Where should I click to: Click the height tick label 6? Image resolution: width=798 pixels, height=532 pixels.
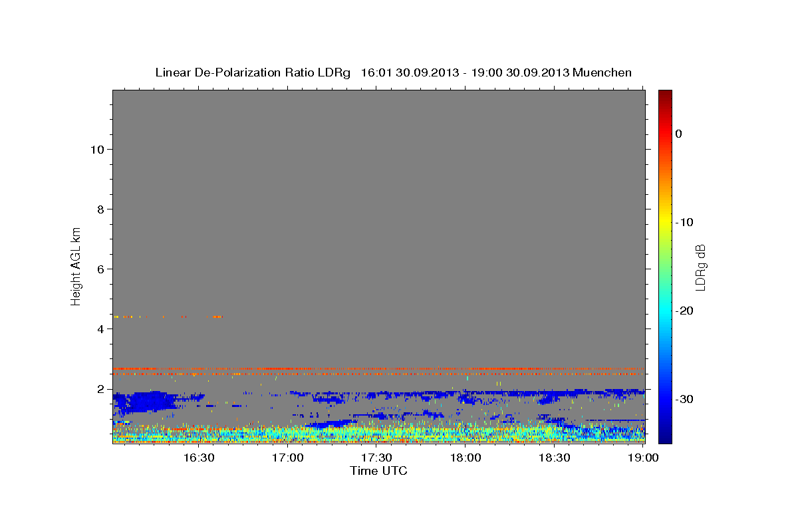point(99,269)
